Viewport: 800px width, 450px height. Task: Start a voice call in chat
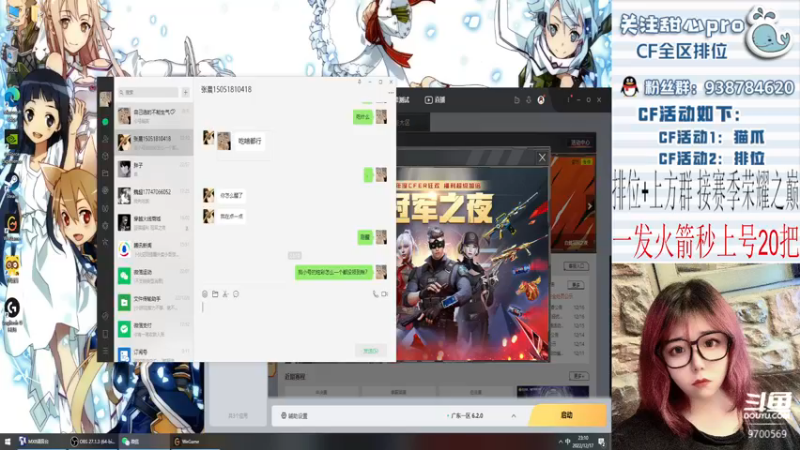point(375,294)
